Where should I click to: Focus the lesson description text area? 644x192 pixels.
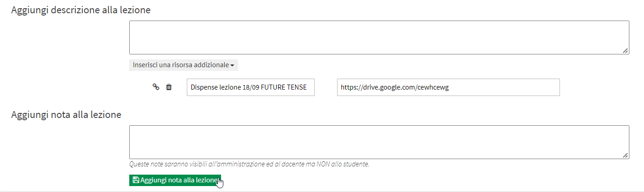pyautogui.click(x=379, y=37)
